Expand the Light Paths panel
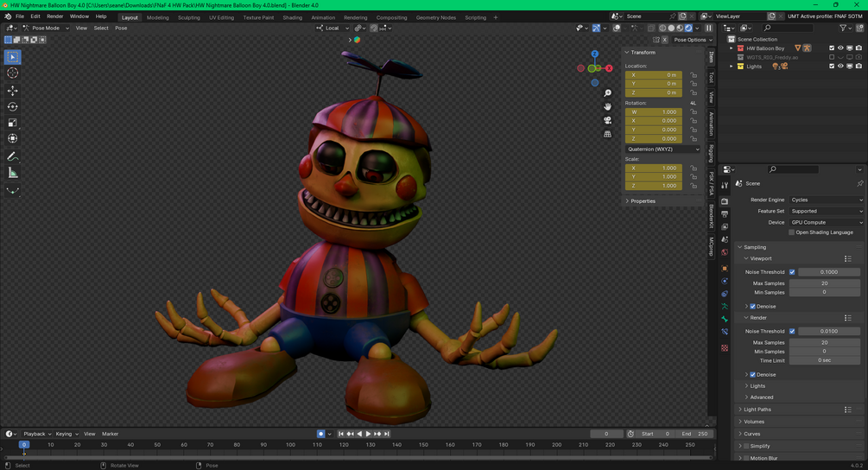The height and width of the screenshot is (470, 868). (757, 410)
